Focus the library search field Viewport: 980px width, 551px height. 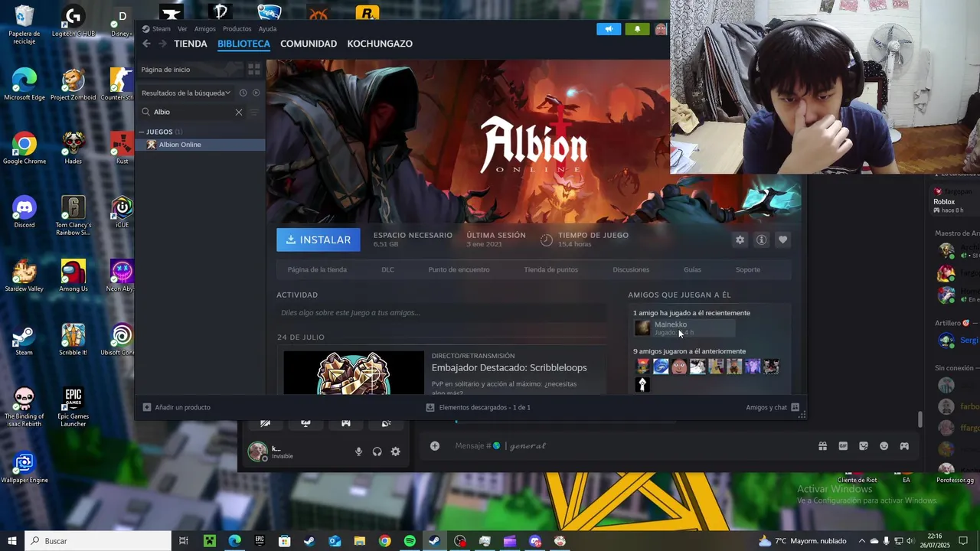(x=191, y=112)
